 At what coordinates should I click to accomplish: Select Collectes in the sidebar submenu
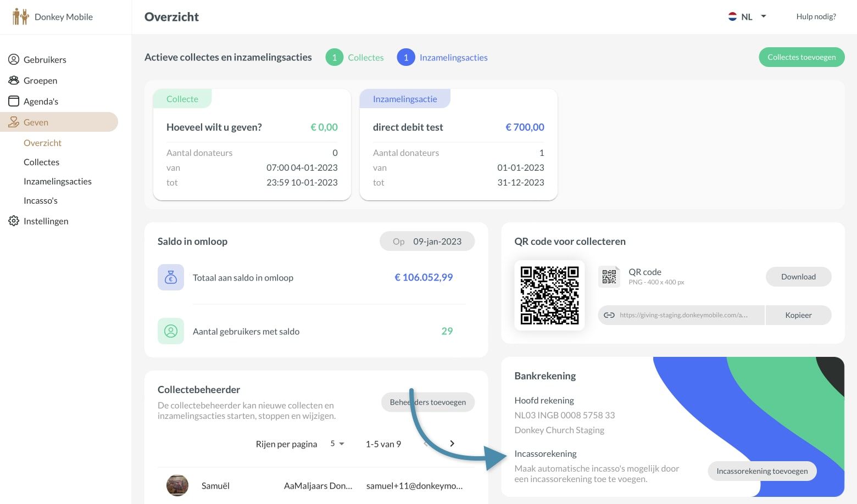42,162
